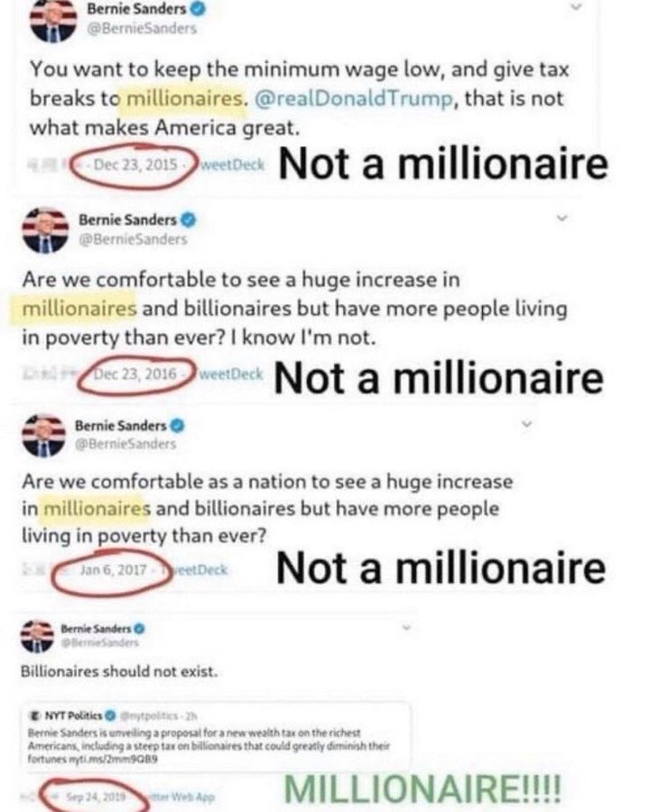Click the second tweet's profile avatar
The image size is (659, 812).
(45, 230)
